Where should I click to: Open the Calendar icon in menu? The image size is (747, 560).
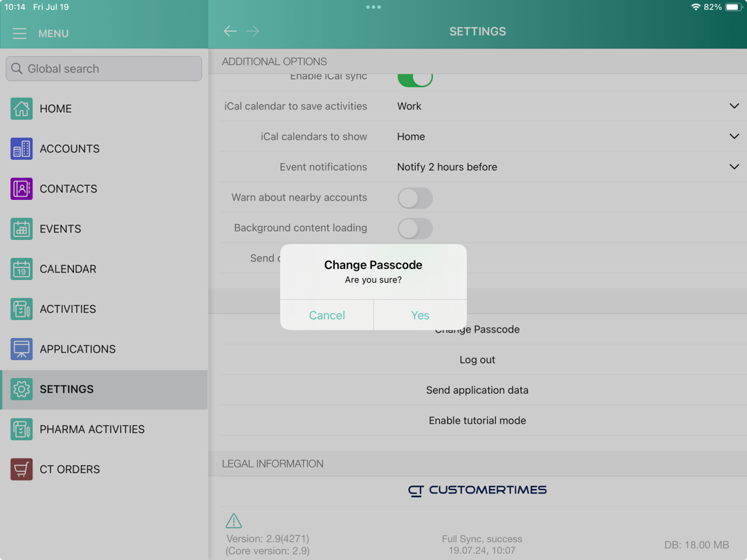[21, 269]
